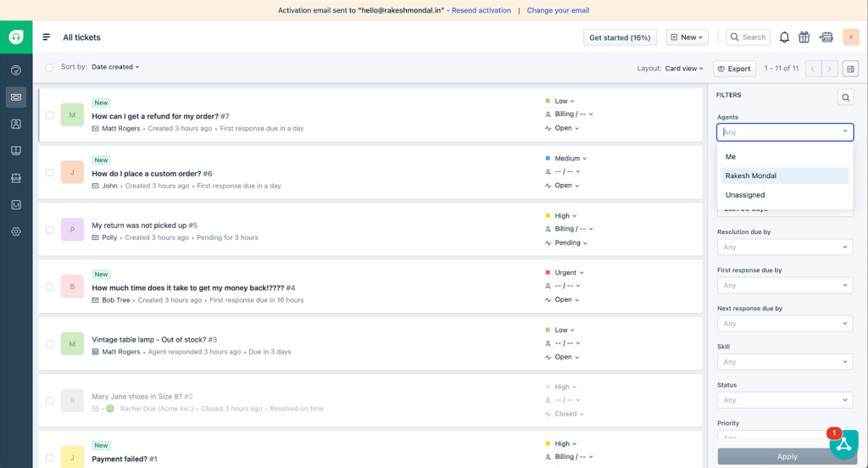Screen dimensions: 868x468
Task: Click Change your email link
Action: [558, 10]
